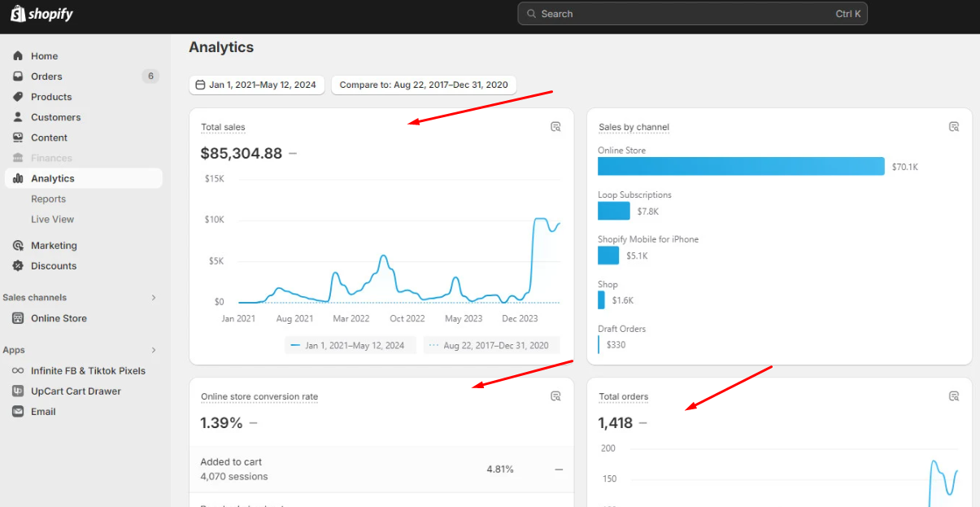Click the Email app envelope icon

click(x=18, y=412)
